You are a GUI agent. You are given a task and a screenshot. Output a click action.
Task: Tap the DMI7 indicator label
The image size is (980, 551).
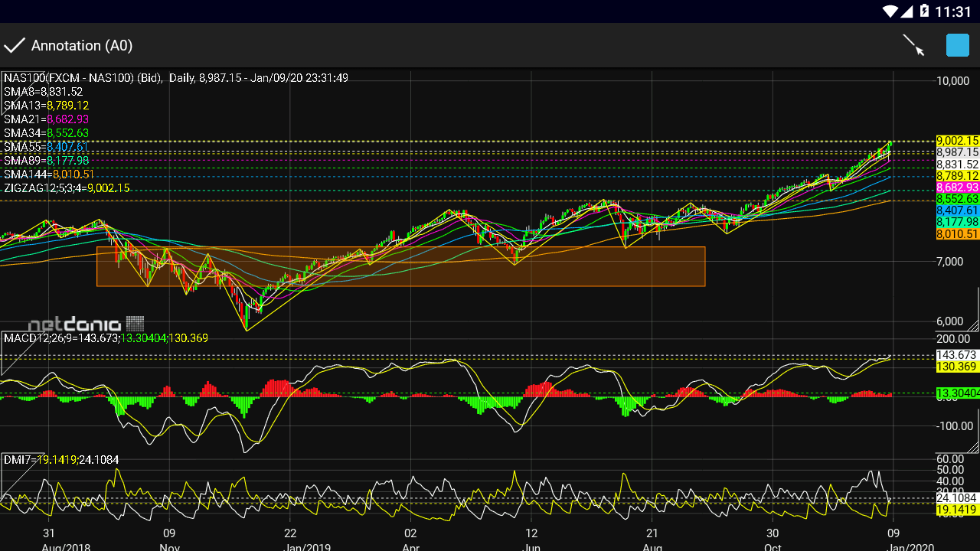(x=61, y=460)
